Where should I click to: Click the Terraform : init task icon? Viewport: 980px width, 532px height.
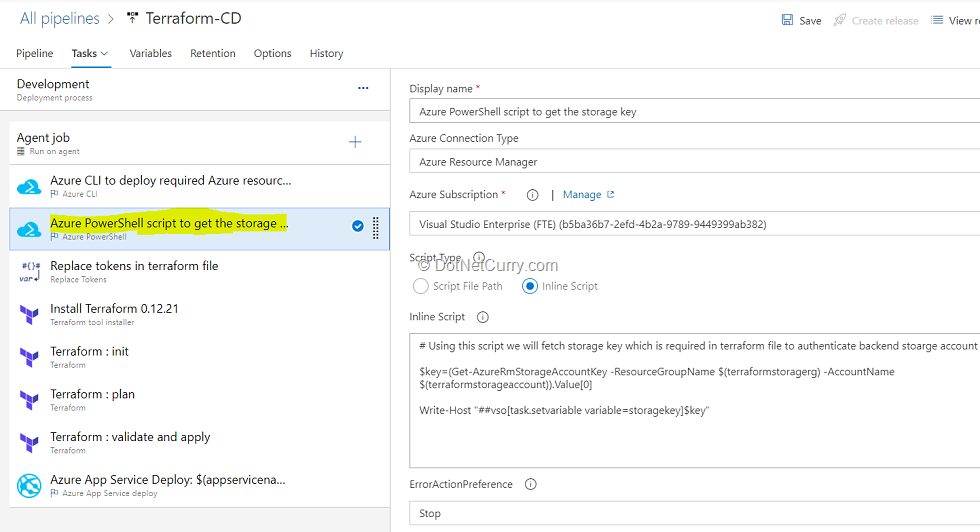pyautogui.click(x=29, y=358)
